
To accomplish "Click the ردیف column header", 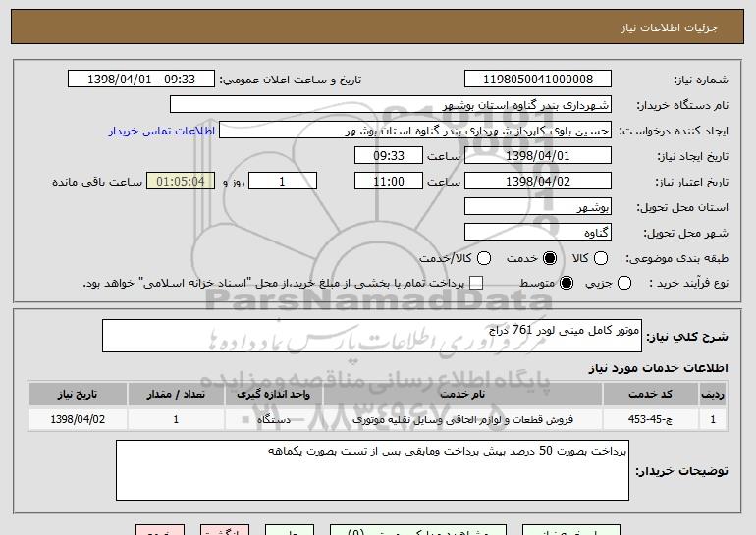I will point(713,395).
